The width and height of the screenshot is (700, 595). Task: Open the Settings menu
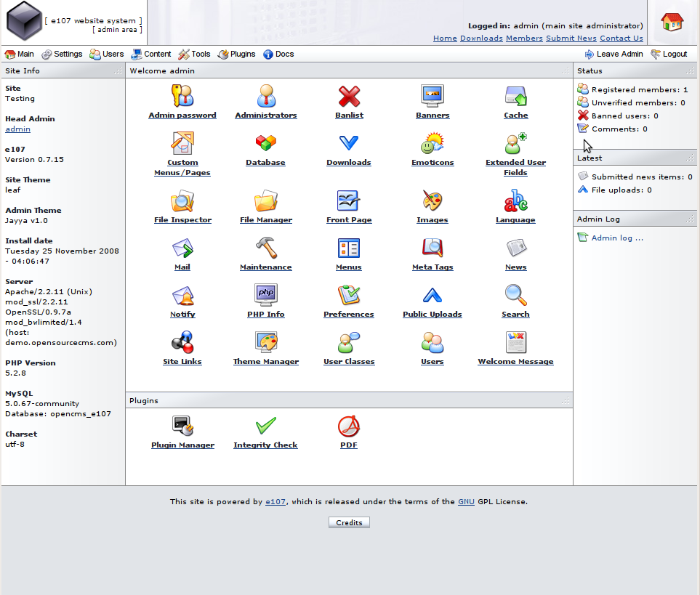(62, 54)
